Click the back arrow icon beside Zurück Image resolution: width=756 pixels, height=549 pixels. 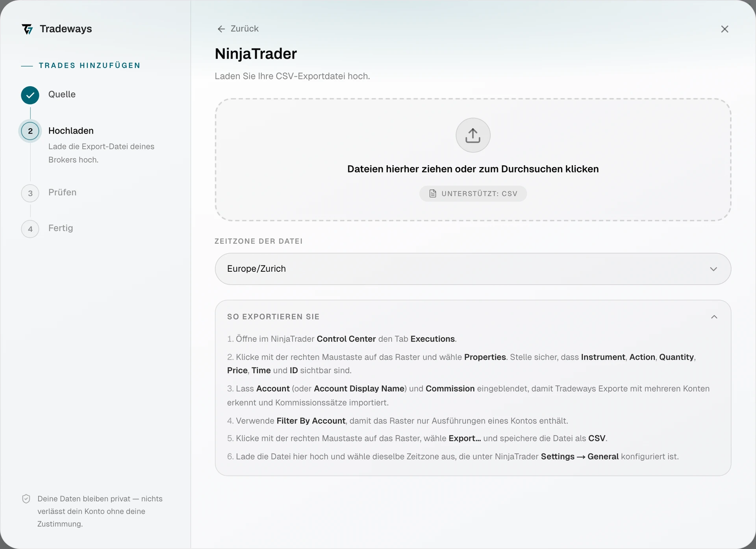221,29
